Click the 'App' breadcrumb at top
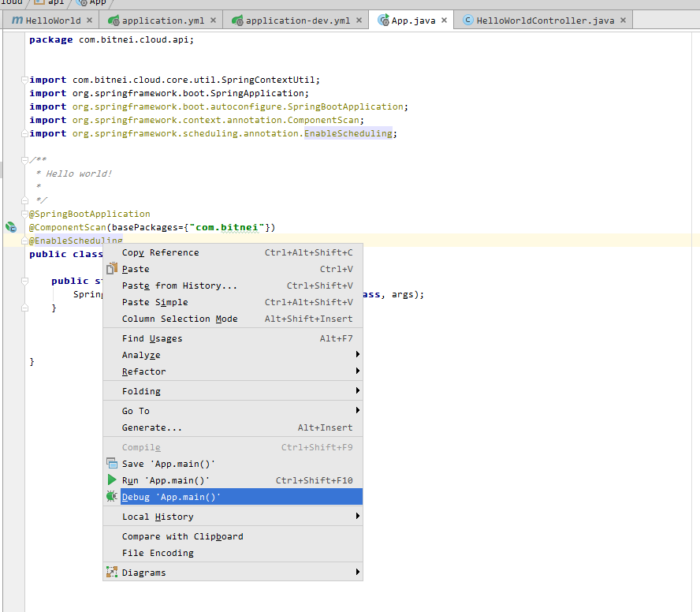 pyautogui.click(x=91, y=2)
